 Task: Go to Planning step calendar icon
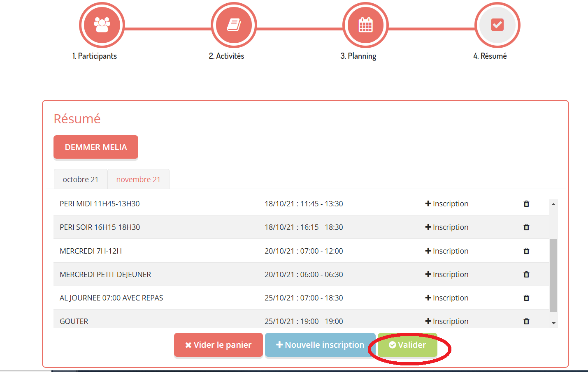click(x=365, y=25)
